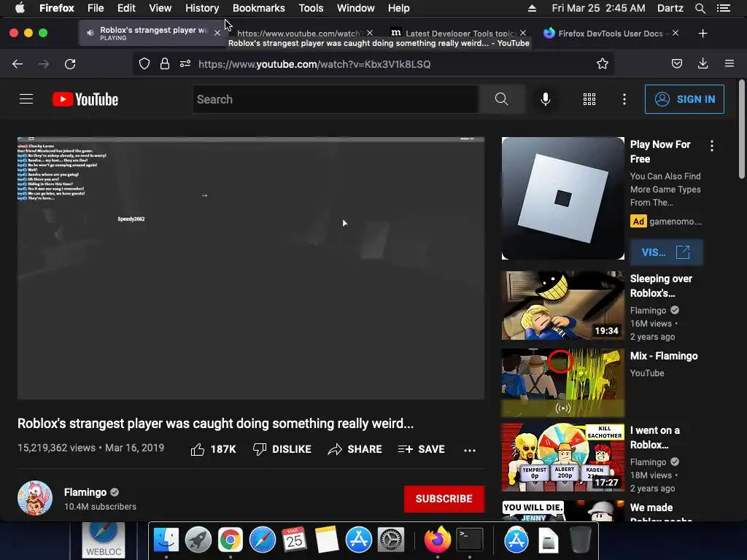
Task: Click the ad's VIS... visit button
Action: point(666,252)
